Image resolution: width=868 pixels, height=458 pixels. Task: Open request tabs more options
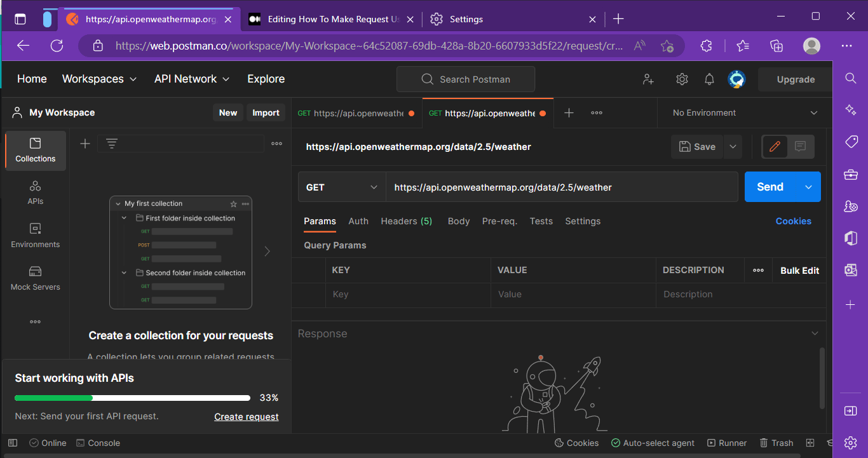tap(597, 112)
